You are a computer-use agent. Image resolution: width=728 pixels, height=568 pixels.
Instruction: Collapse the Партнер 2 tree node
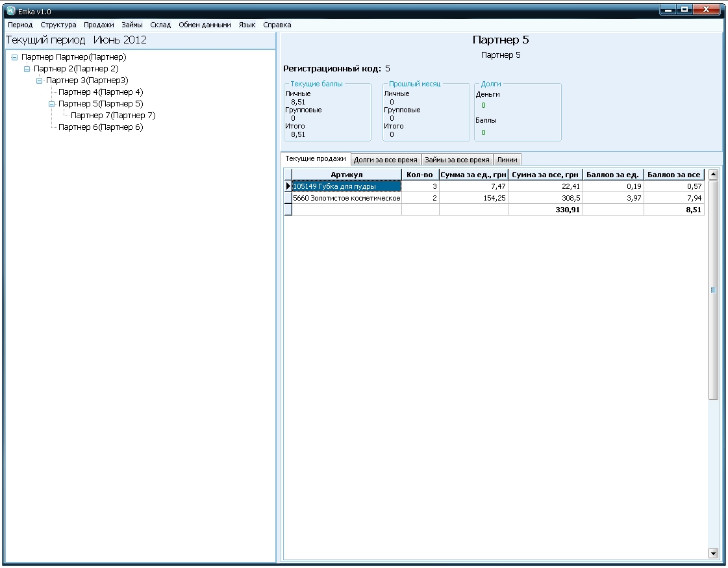[x=27, y=69]
